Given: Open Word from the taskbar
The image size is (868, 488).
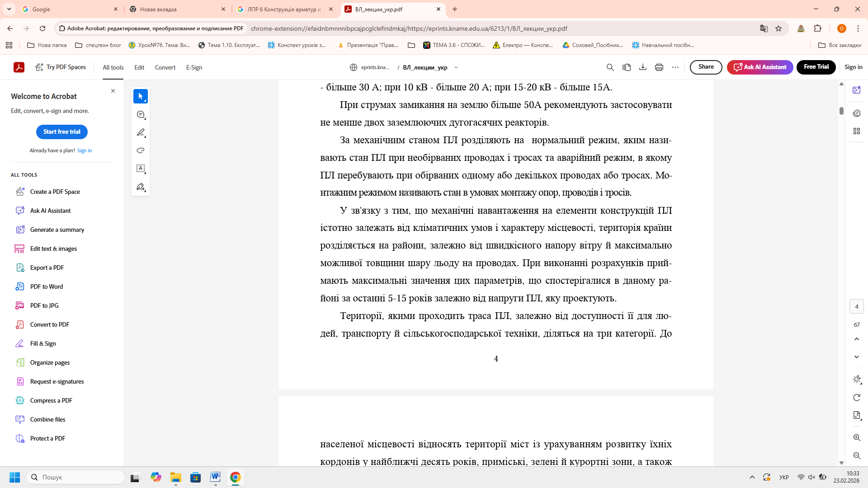Looking at the screenshot, I should pyautogui.click(x=215, y=477).
